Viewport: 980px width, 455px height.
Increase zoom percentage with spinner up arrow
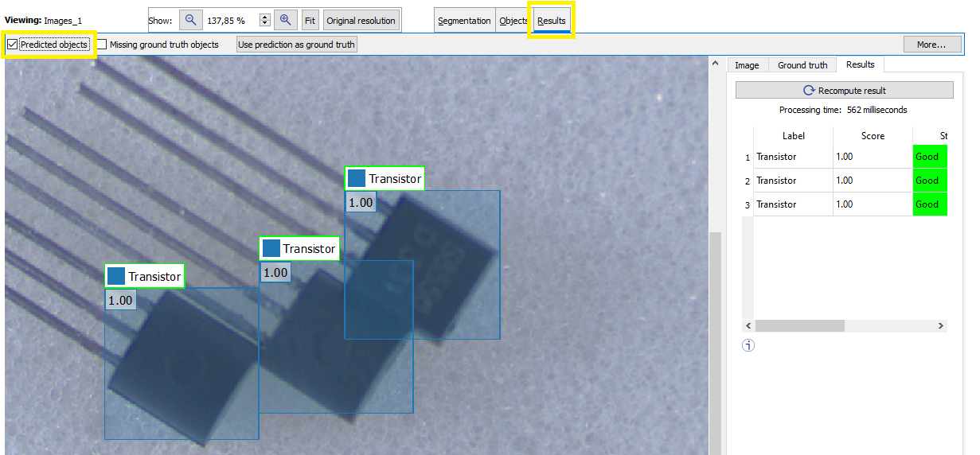pyautogui.click(x=265, y=17)
